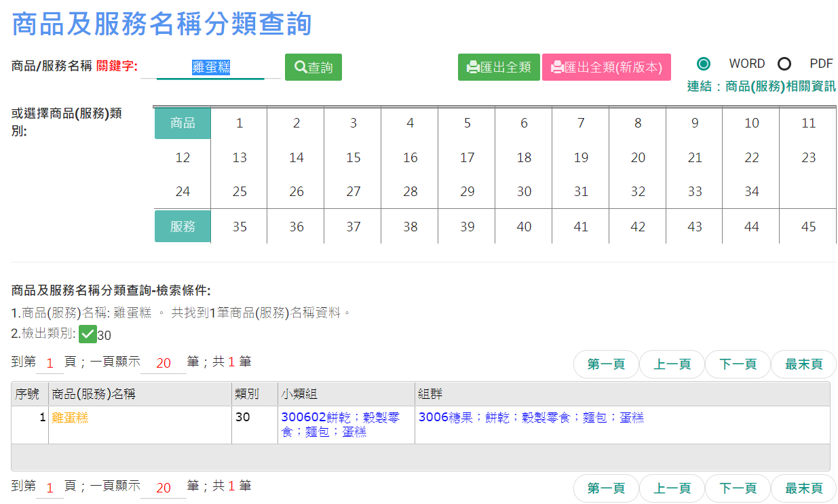Select the 商品 category tab
This screenshot has width=838, height=504.
[x=183, y=123]
